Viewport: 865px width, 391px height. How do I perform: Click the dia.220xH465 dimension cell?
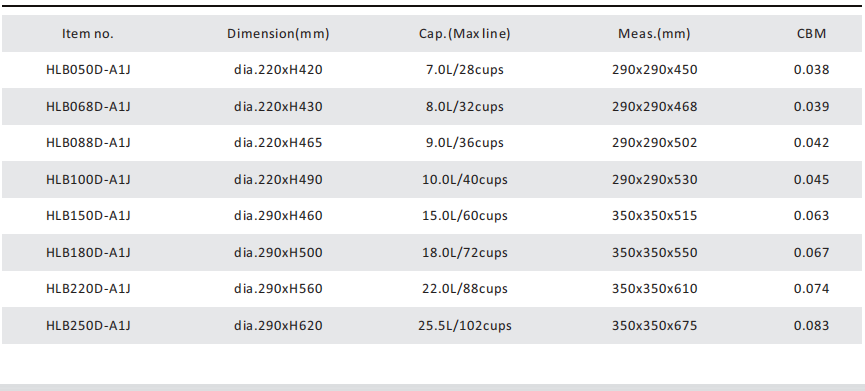278,143
